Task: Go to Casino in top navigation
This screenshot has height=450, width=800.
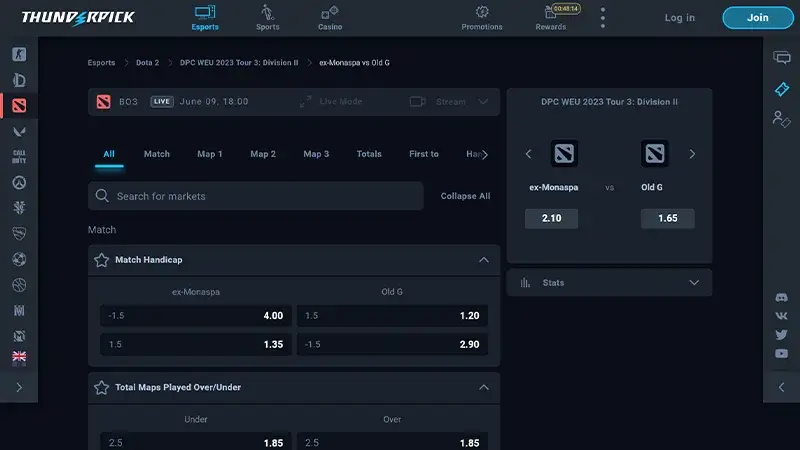Action: 330,18
